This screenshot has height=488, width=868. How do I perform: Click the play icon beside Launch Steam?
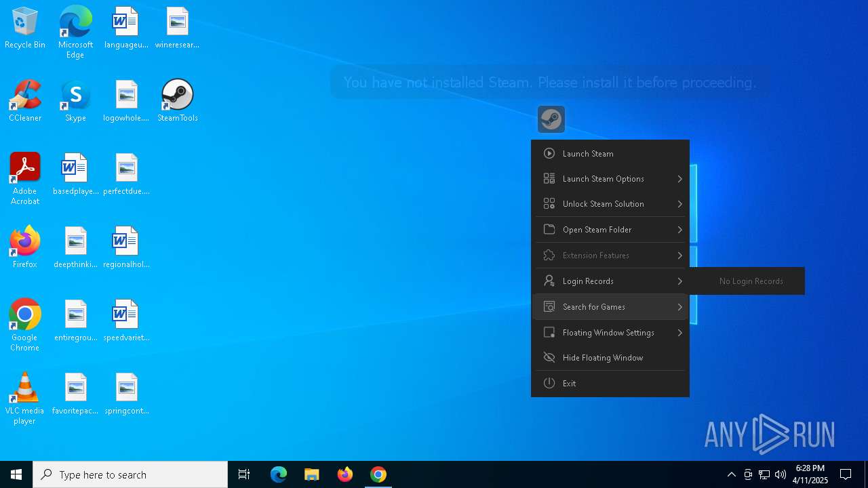coord(549,154)
